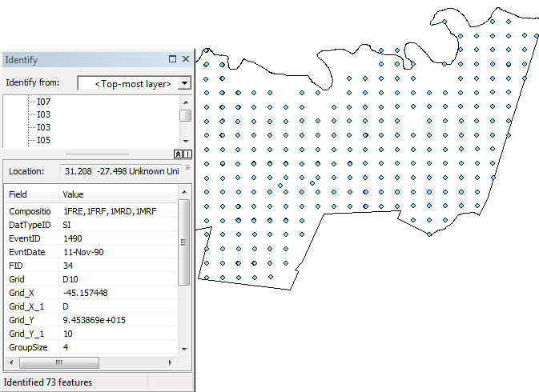Click the feature tree vertical scrollbar thumb
The width and height of the screenshot is (539, 392).
185,115
